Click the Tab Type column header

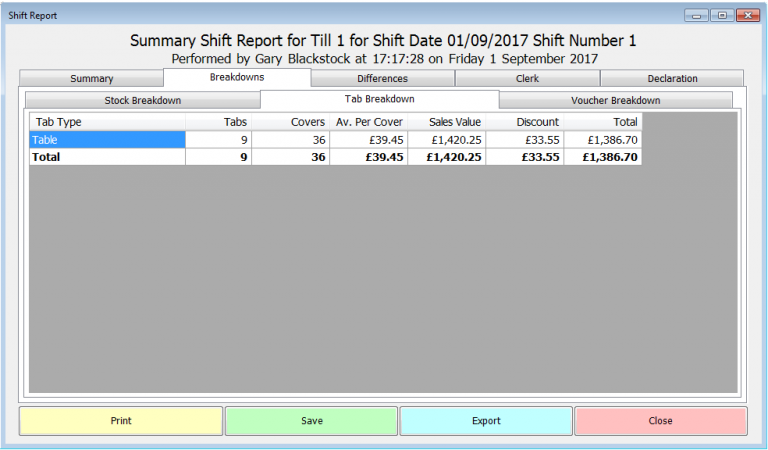click(x=107, y=122)
